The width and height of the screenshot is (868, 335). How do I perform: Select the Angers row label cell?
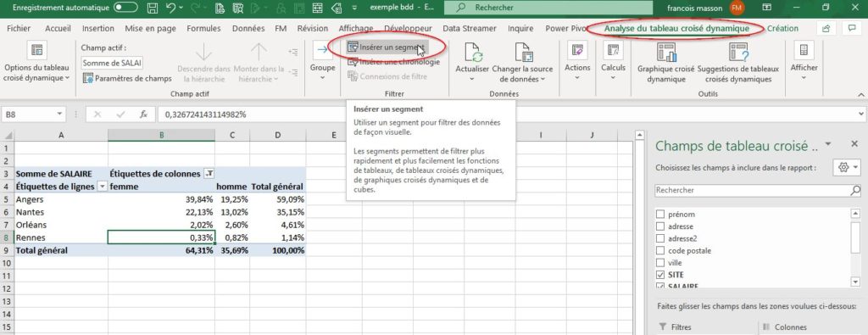pyautogui.click(x=61, y=199)
